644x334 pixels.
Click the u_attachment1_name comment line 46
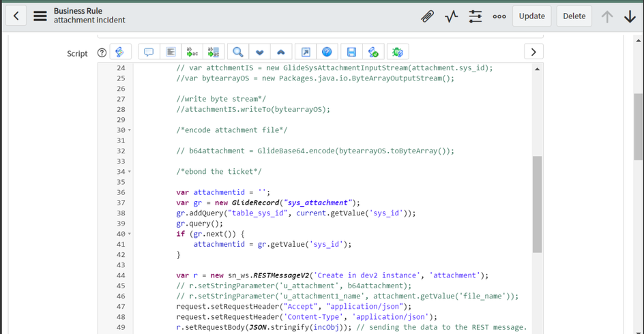pos(347,296)
